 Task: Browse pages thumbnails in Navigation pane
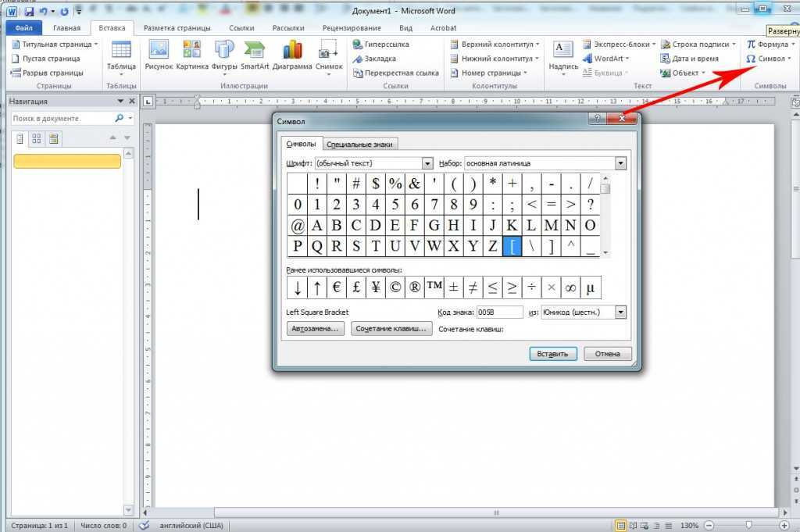(36, 138)
